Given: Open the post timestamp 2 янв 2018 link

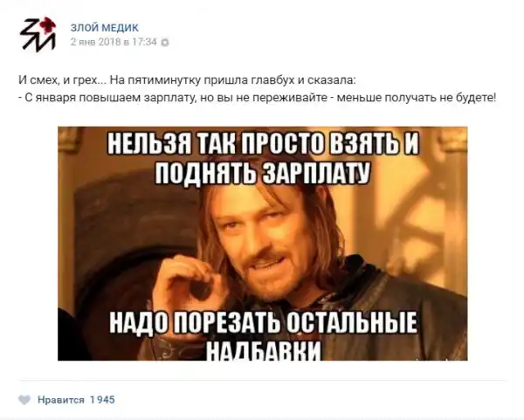Looking at the screenshot, I should (114, 42).
